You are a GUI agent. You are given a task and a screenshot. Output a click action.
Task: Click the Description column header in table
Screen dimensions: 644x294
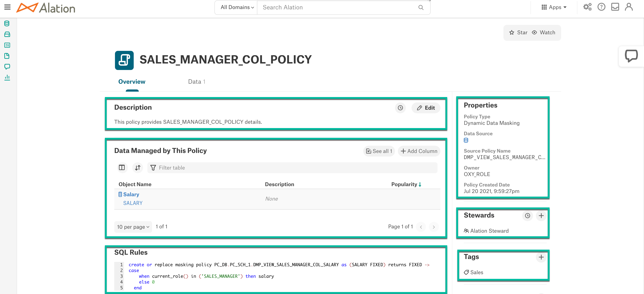click(279, 184)
